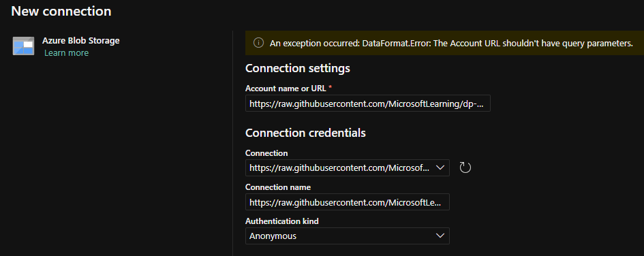Click the Connection name input field

(x=348, y=202)
